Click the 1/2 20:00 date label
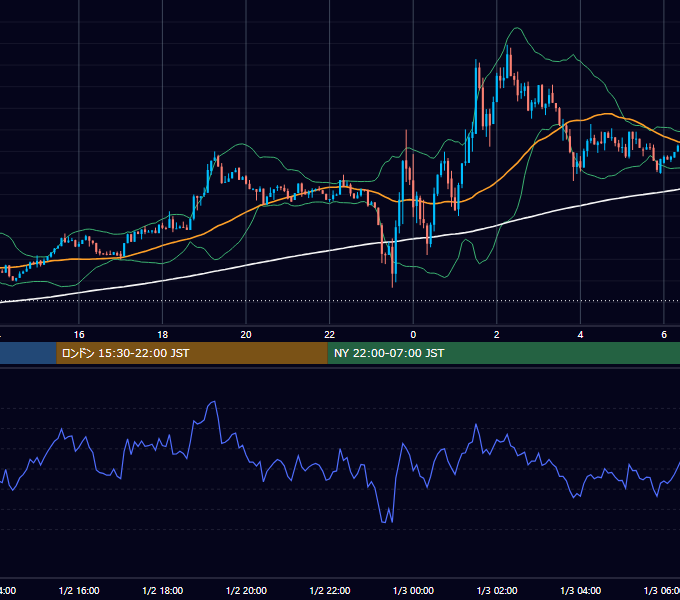 246,590
